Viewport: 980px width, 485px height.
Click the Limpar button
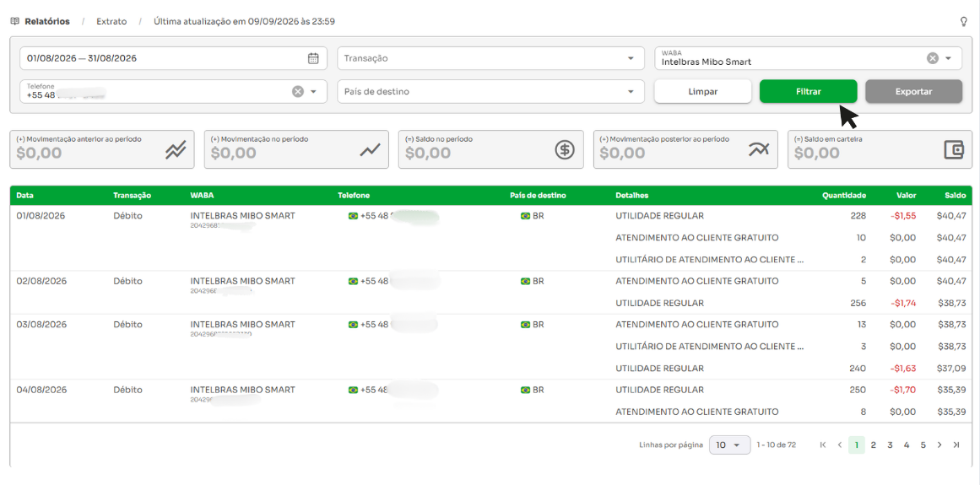click(x=703, y=91)
